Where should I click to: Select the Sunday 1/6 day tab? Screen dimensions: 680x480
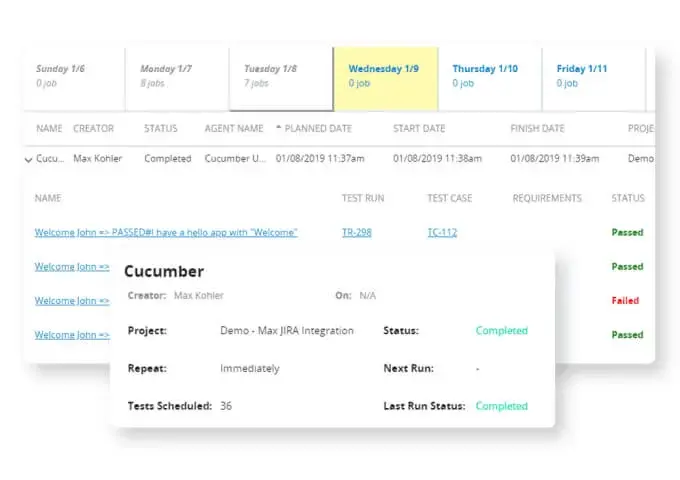(x=74, y=78)
